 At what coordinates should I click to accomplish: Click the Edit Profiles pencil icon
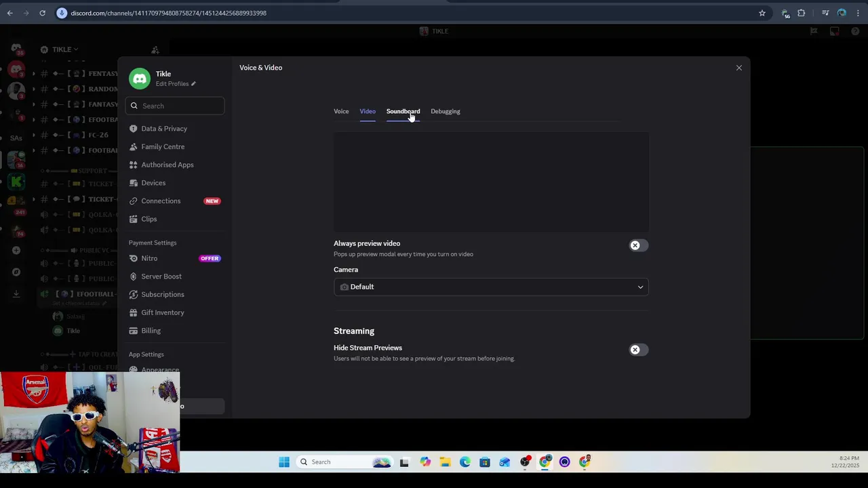[193, 84]
